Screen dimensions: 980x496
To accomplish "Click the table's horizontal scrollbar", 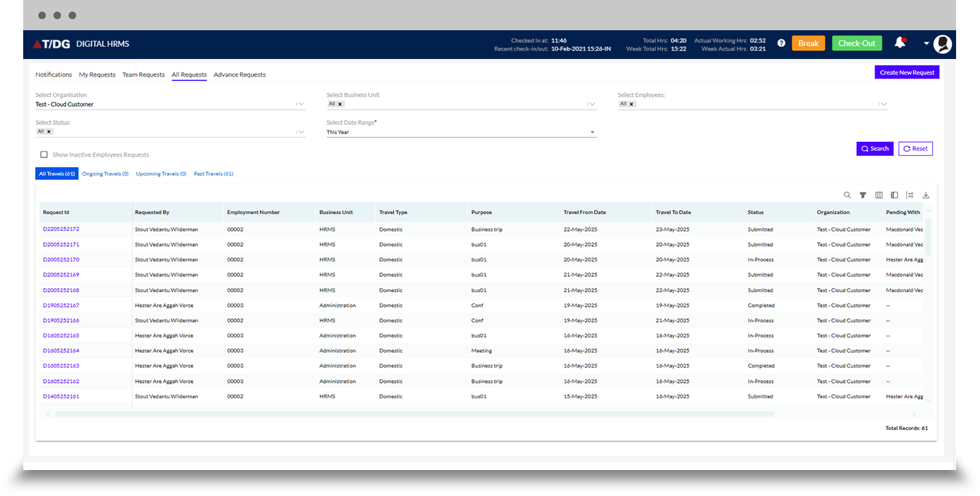I will click(414, 415).
